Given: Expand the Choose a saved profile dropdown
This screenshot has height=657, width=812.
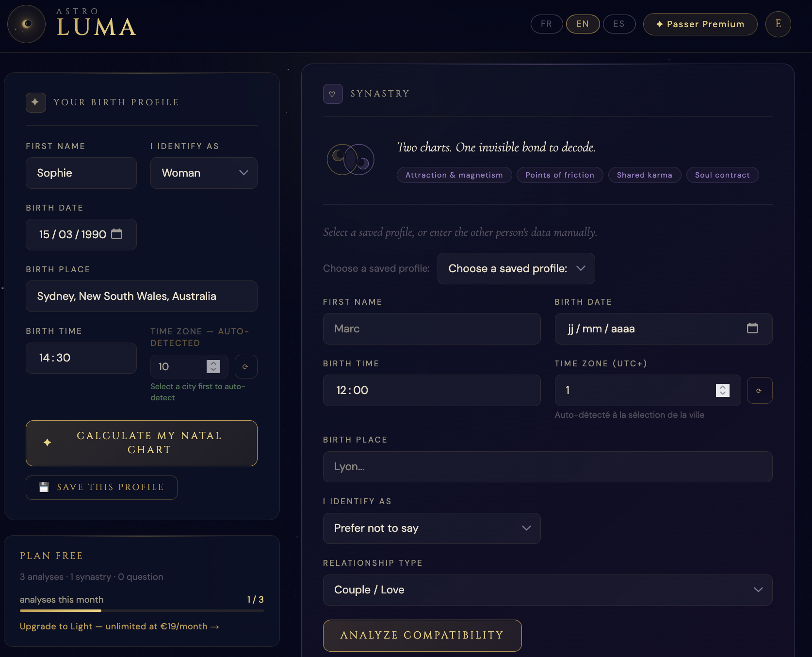Looking at the screenshot, I should tap(516, 268).
